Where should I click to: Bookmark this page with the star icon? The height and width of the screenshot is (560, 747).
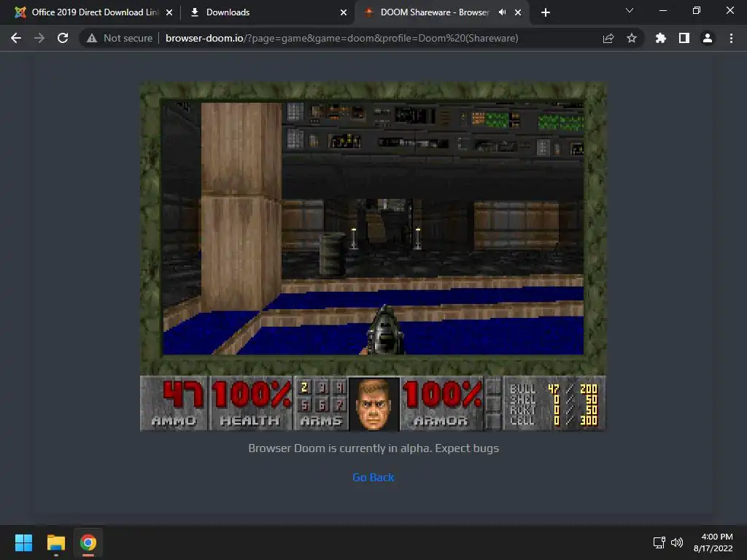click(632, 38)
